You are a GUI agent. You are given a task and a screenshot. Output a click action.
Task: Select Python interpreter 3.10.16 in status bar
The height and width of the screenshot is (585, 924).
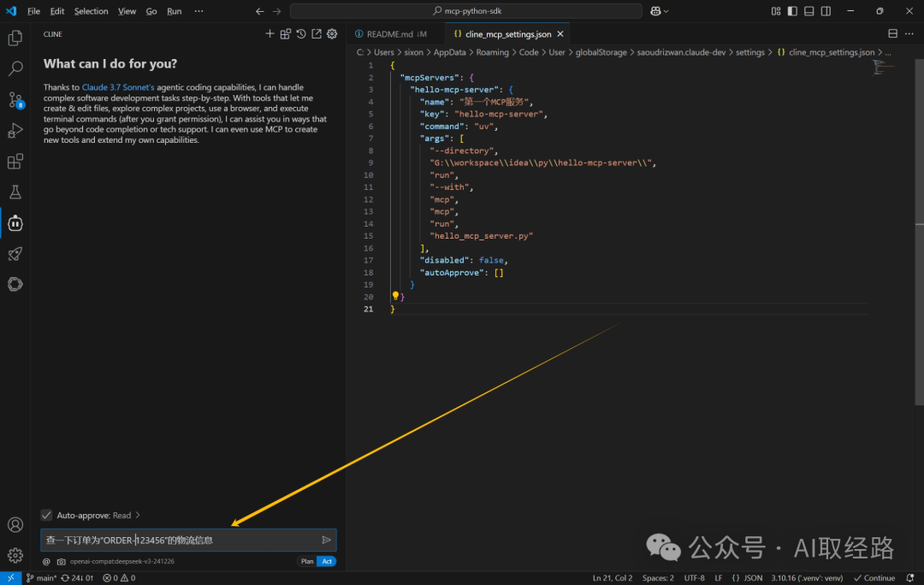click(x=808, y=578)
